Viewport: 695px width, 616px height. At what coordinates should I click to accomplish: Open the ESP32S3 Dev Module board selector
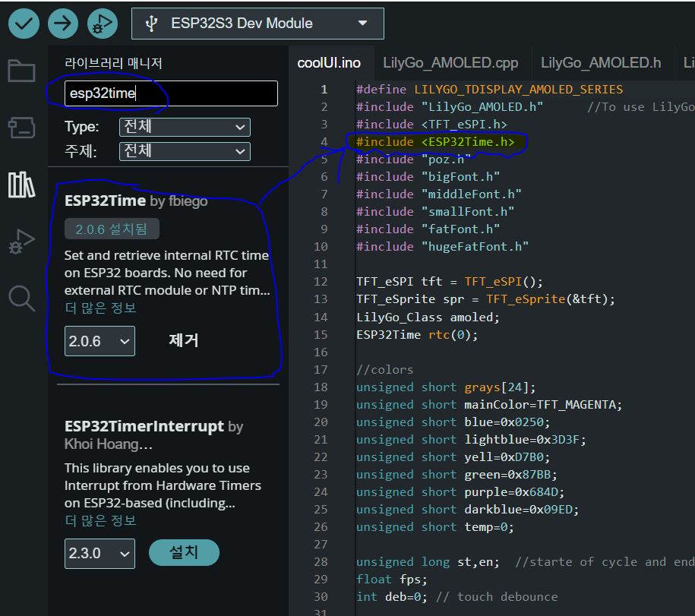click(x=257, y=24)
